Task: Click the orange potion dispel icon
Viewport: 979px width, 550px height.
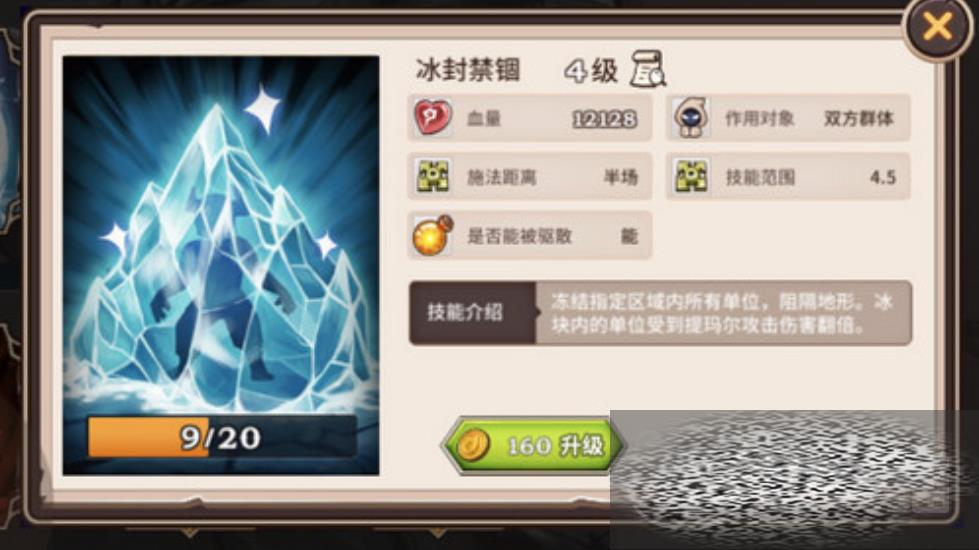Action: coord(433,235)
